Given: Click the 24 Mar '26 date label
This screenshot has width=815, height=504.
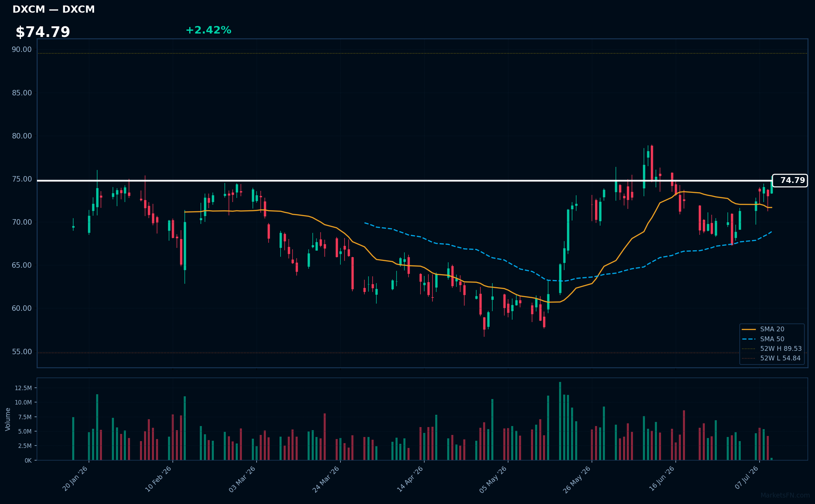Looking at the screenshot, I should 326,479.
